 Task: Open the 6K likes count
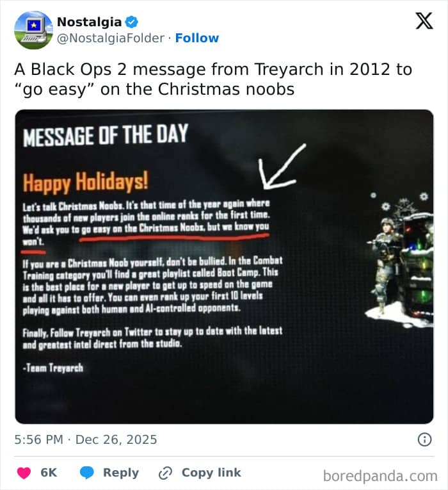[49, 473]
